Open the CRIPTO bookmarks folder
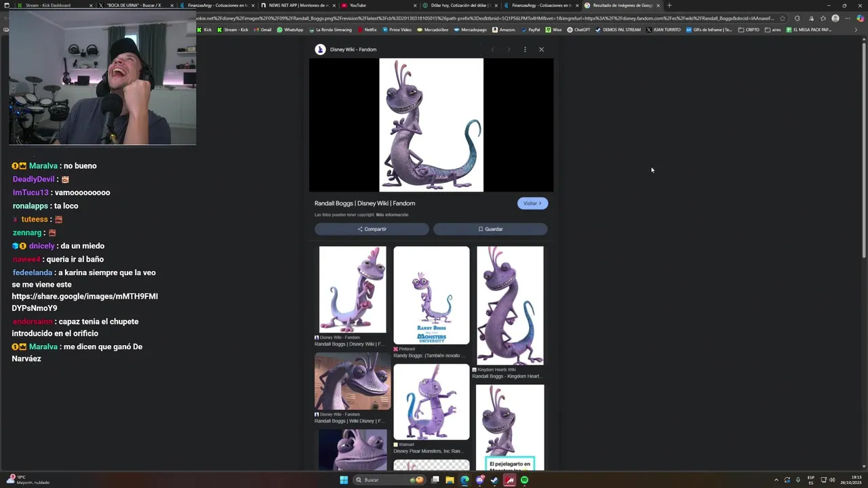Viewport: 868px width, 488px height. 749,30
